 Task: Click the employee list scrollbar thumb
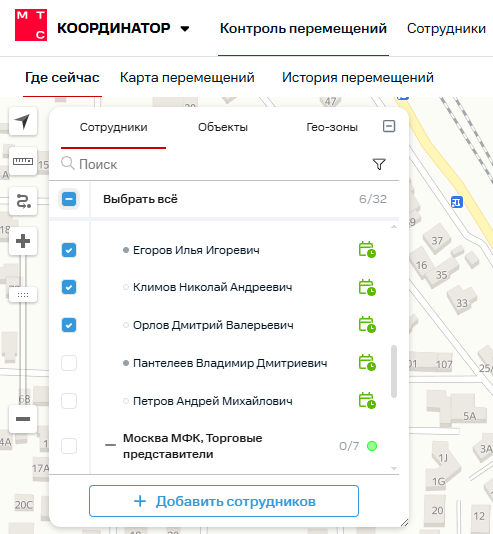[x=394, y=372]
